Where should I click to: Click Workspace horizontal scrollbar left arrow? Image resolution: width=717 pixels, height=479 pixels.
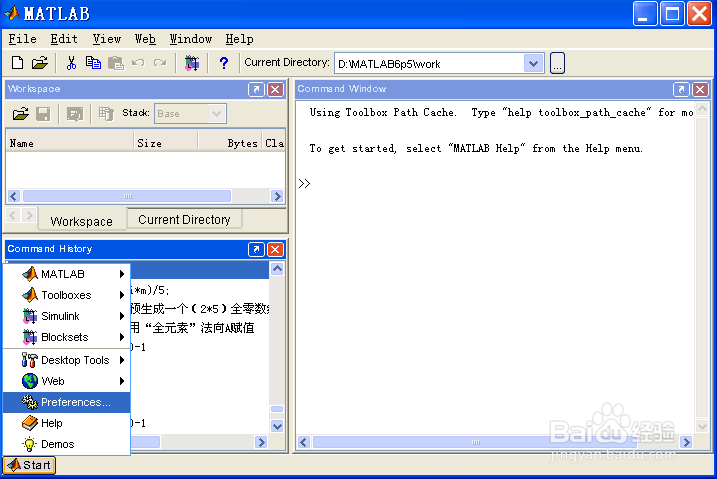click(x=13, y=196)
